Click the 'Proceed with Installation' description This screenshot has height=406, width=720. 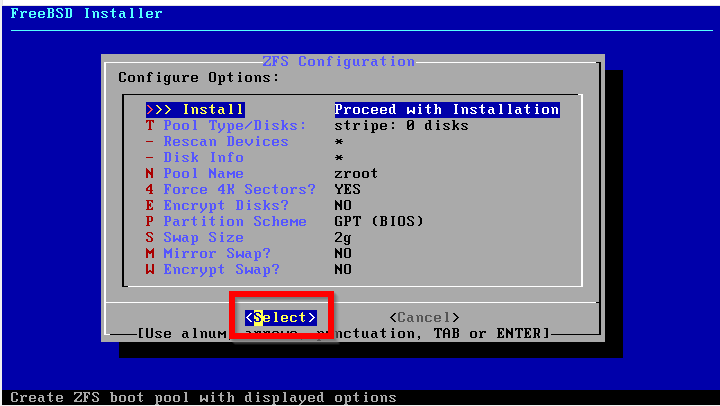(x=447, y=110)
